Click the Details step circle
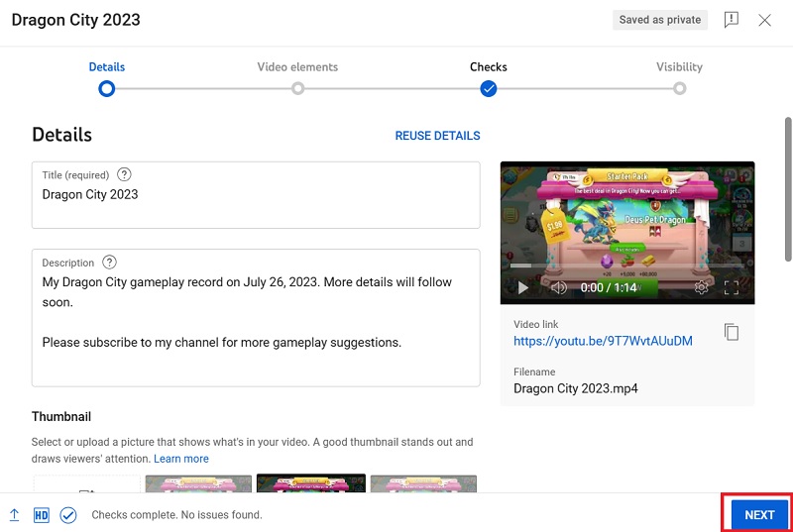The width and height of the screenshot is (793, 532). [x=107, y=89]
